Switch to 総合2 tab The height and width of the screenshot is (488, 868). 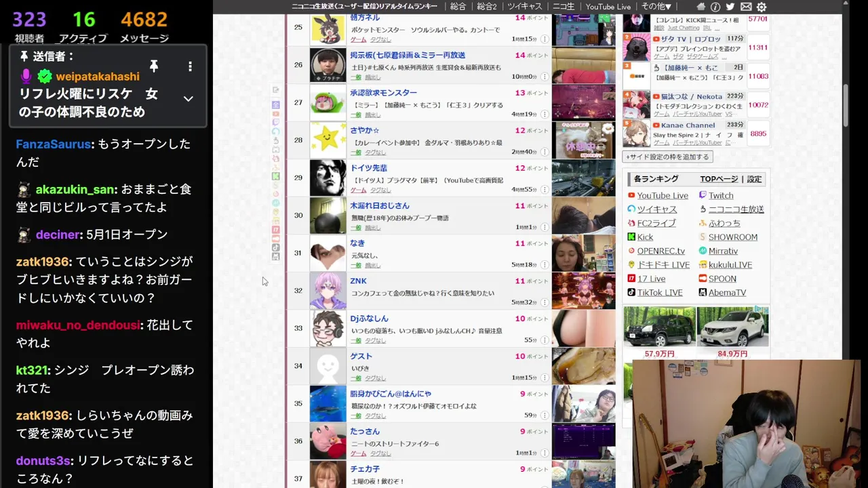click(486, 7)
